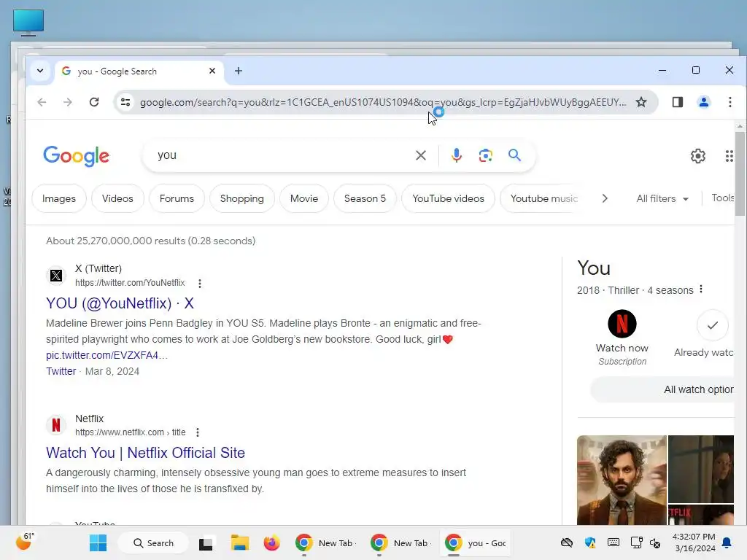Screen dimensions: 747x560
Task: Toggle Already watched checkmark
Action: 713,325
